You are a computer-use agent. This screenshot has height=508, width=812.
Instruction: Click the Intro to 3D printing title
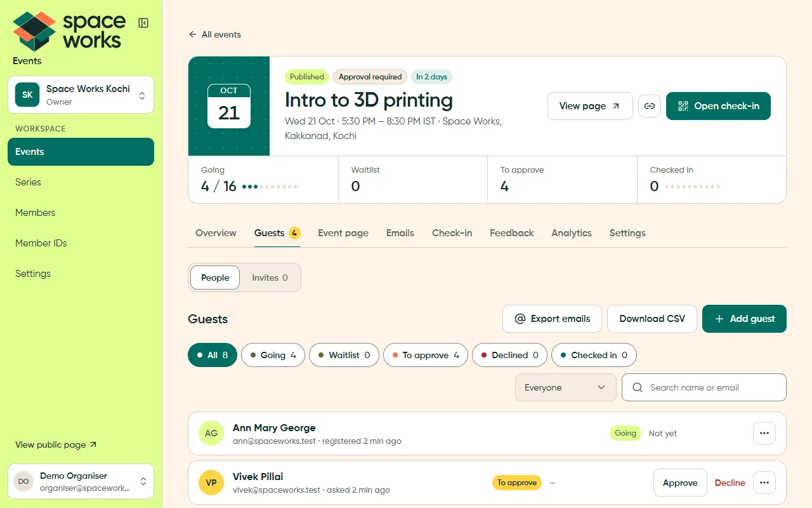[369, 100]
